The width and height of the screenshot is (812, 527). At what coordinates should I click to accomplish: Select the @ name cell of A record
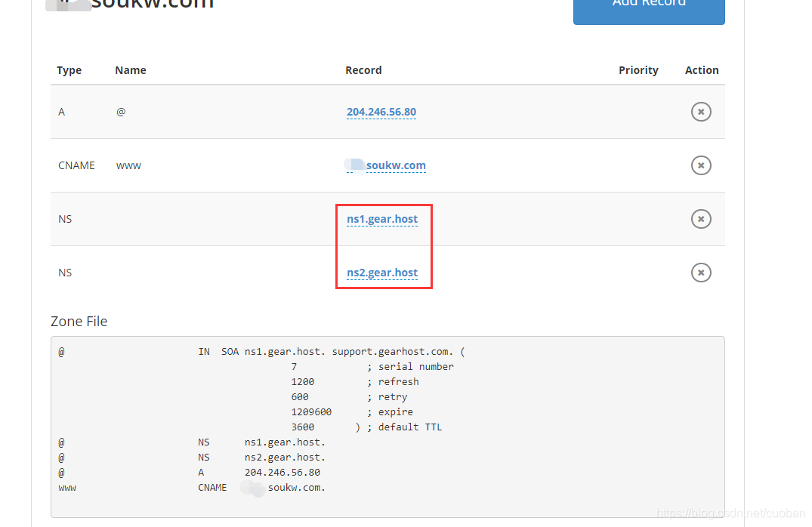tap(121, 112)
